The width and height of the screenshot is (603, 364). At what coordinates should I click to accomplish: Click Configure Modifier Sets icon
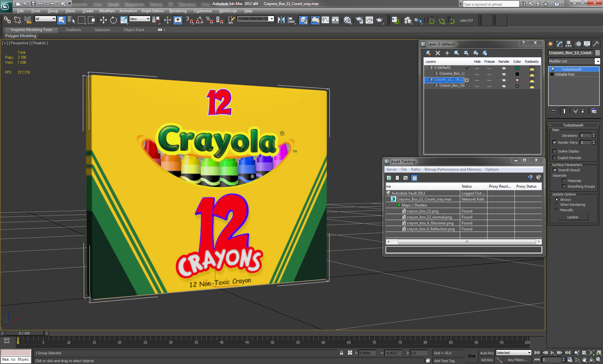coord(594,111)
